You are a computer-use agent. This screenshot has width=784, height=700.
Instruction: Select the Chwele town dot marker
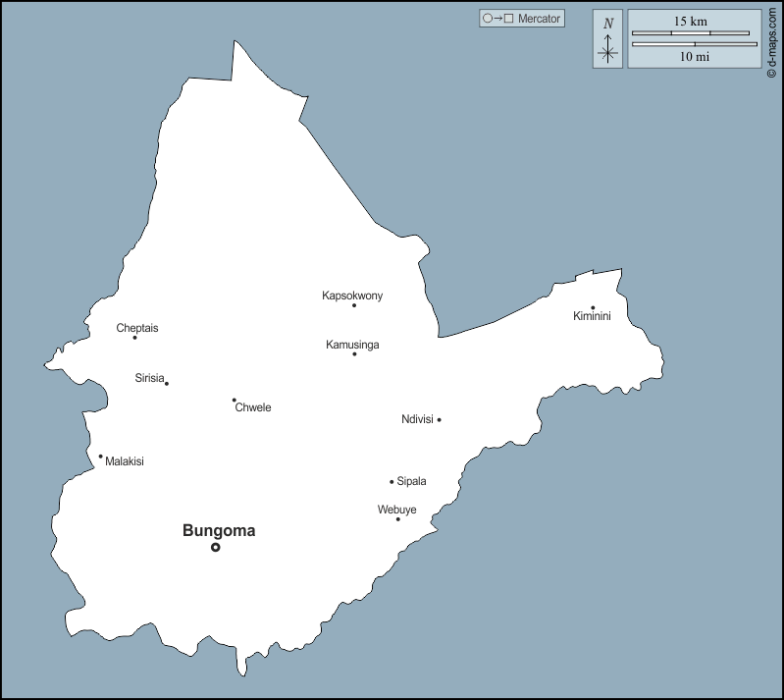click(x=234, y=400)
